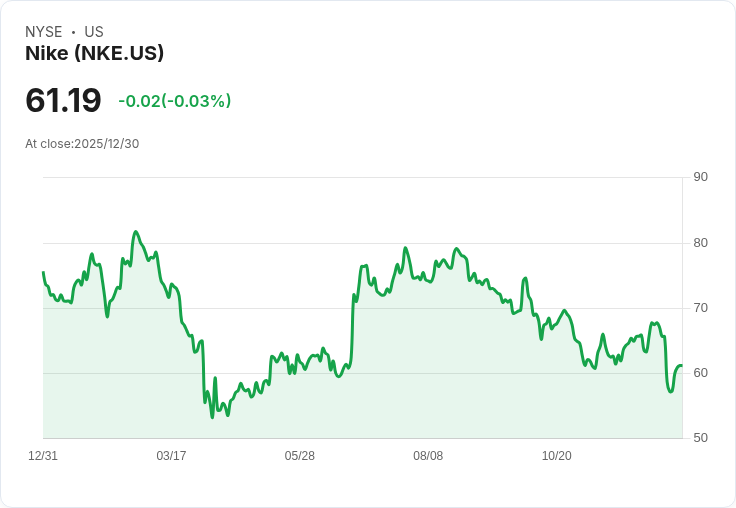Click the lowest dip of the price line

tap(212, 417)
